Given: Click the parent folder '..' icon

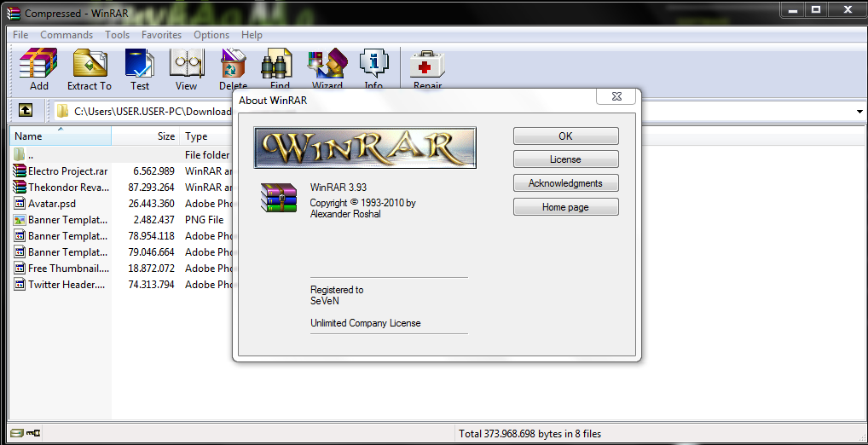Looking at the screenshot, I should (20, 153).
